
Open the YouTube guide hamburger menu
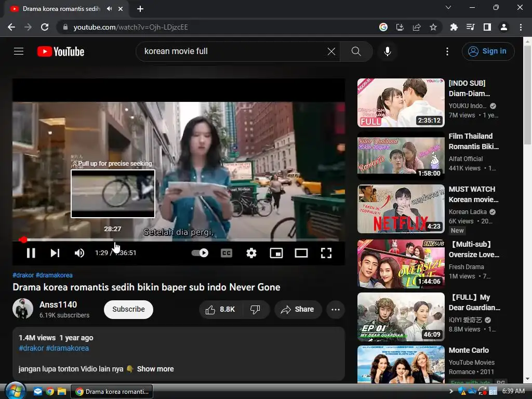[19, 51]
